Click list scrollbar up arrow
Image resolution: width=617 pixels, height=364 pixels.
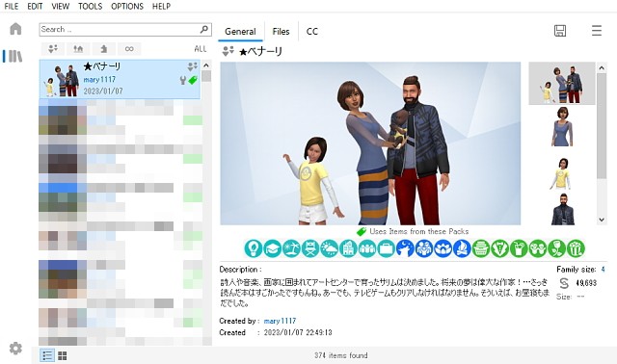click(206, 65)
